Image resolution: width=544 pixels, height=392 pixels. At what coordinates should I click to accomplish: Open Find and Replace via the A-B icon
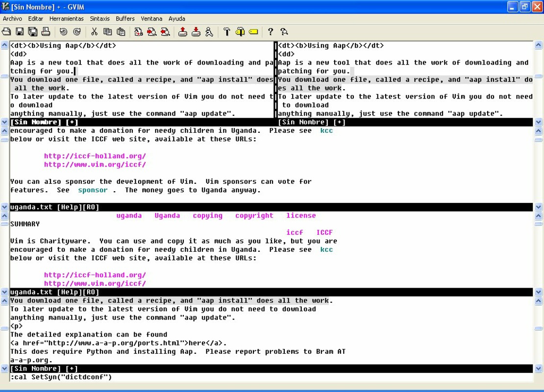(x=138, y=32)
